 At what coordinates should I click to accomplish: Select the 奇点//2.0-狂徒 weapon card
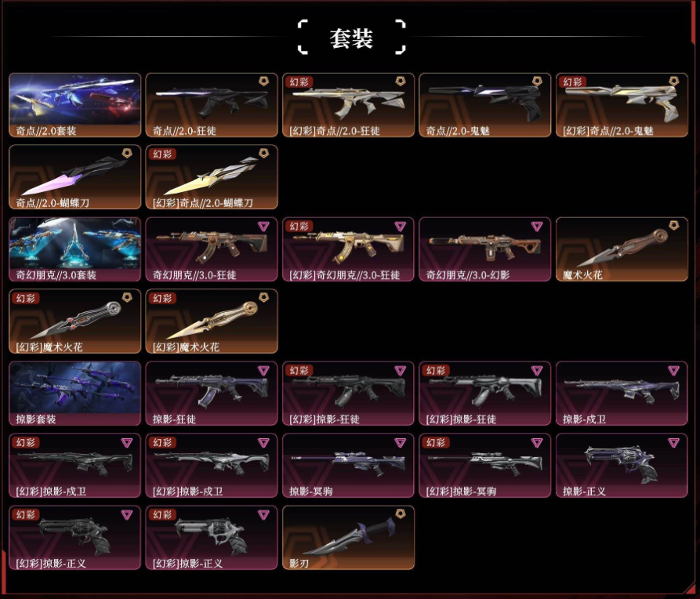tap(212, 105)
